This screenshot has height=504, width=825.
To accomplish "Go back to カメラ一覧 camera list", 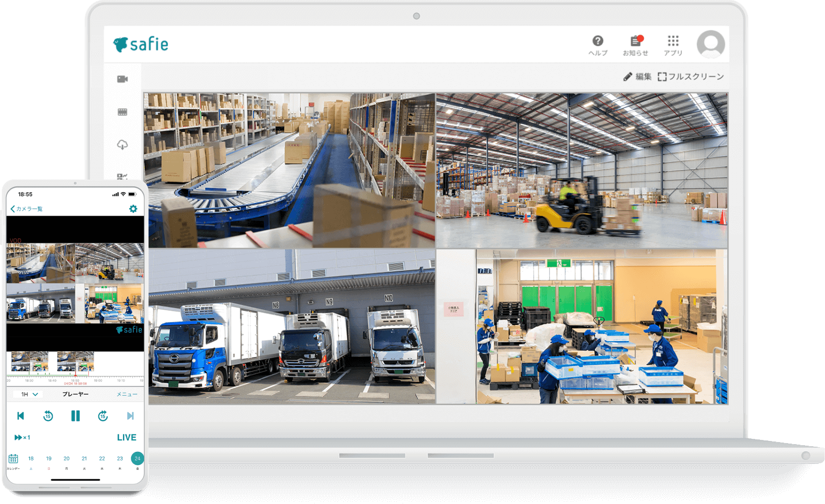I will tap(27, 209).
